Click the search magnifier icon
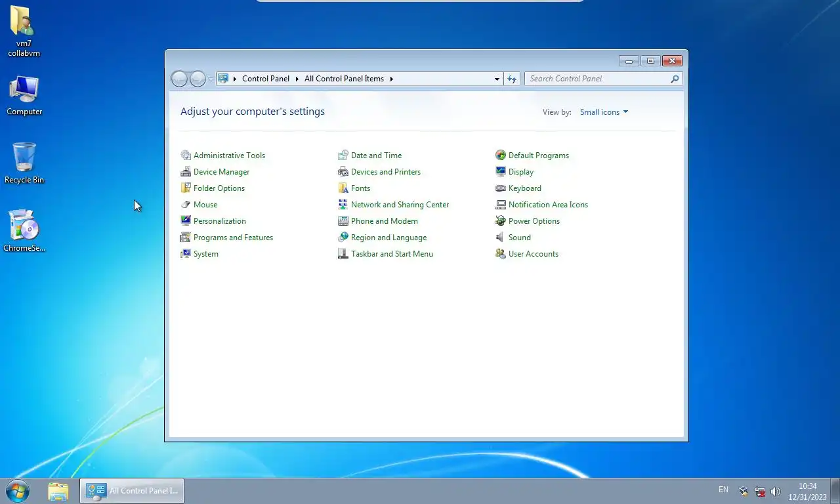The height and width of the screenshot is (504, 840). (675, 79)
